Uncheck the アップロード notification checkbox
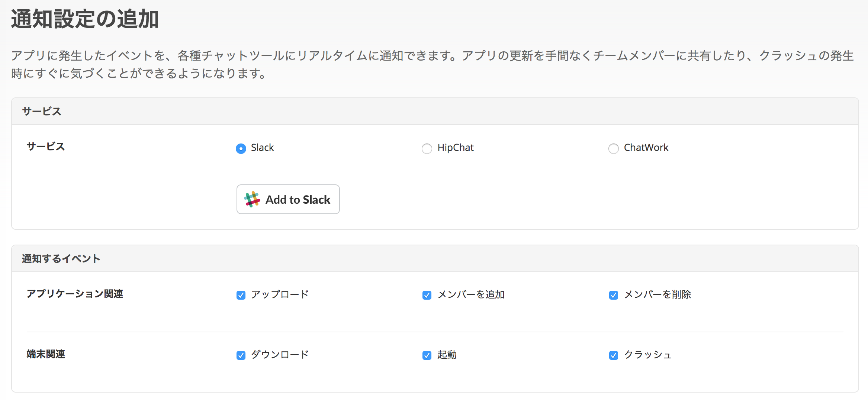This screenshot has width=868, height=400. pos(241,294)
